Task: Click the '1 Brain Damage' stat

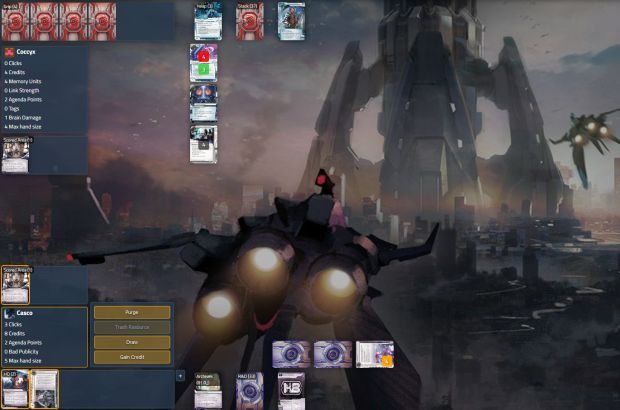Action: 23,118
